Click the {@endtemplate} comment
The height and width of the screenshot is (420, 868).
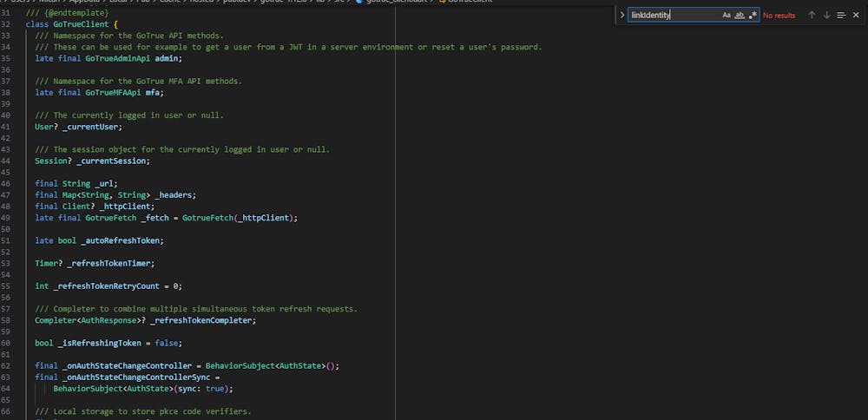(x=67, y=13)
